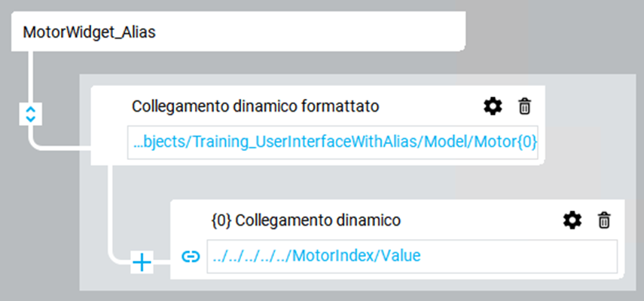
Task: Select the MotorWidget_Alias node
Action: (89, 32)
